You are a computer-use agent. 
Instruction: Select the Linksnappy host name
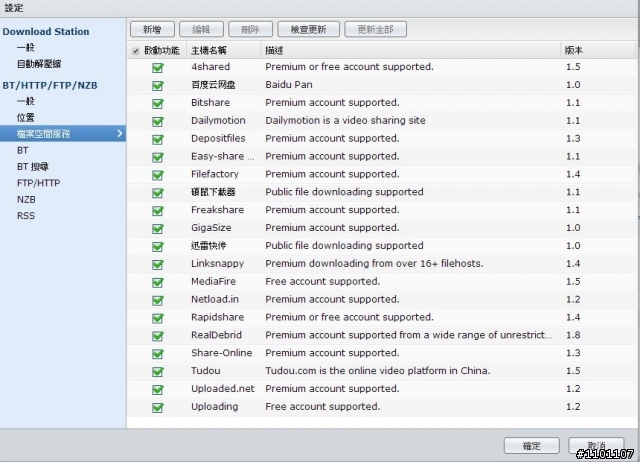tap(218, 264)
